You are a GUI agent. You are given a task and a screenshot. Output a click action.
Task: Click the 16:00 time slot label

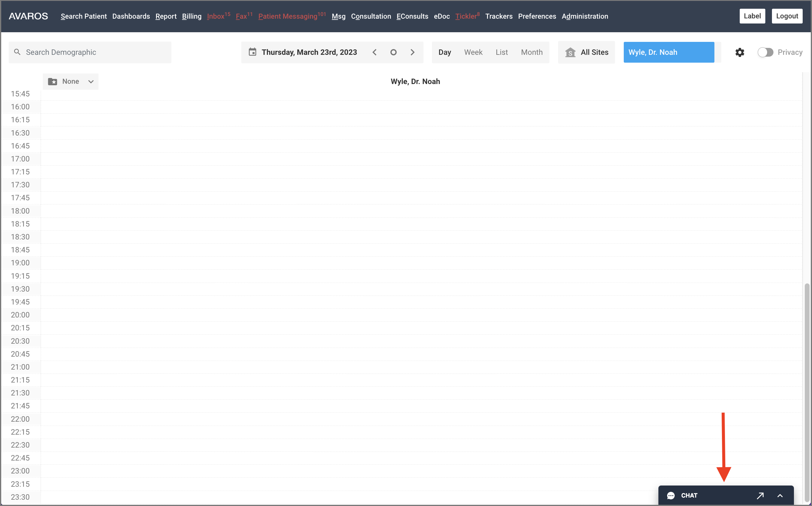tap(20, 107)
